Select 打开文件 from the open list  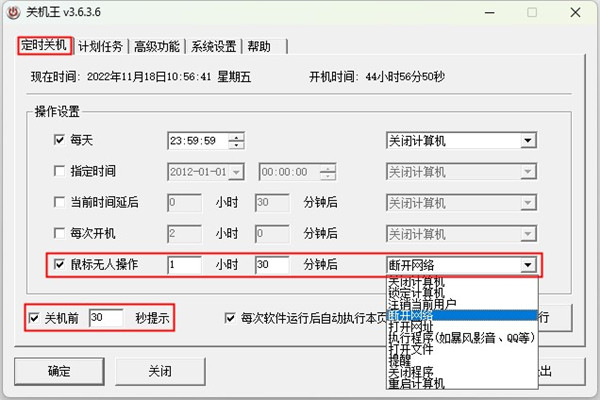pyautogui.click(x=462, y=349)
